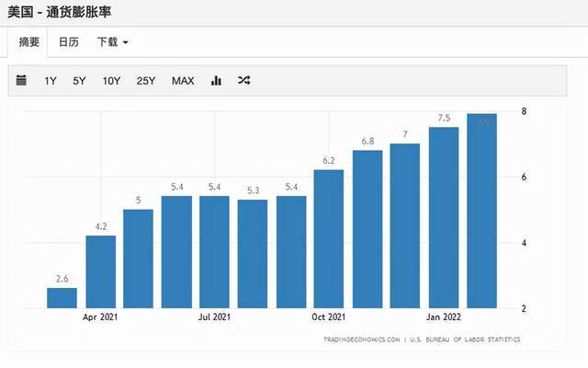Click the y-axis value 8
588x368 pixels.
tap(524, 111)
